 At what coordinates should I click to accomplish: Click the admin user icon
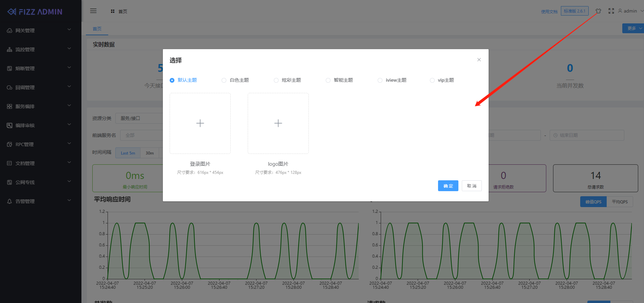(x=620, y=11)
